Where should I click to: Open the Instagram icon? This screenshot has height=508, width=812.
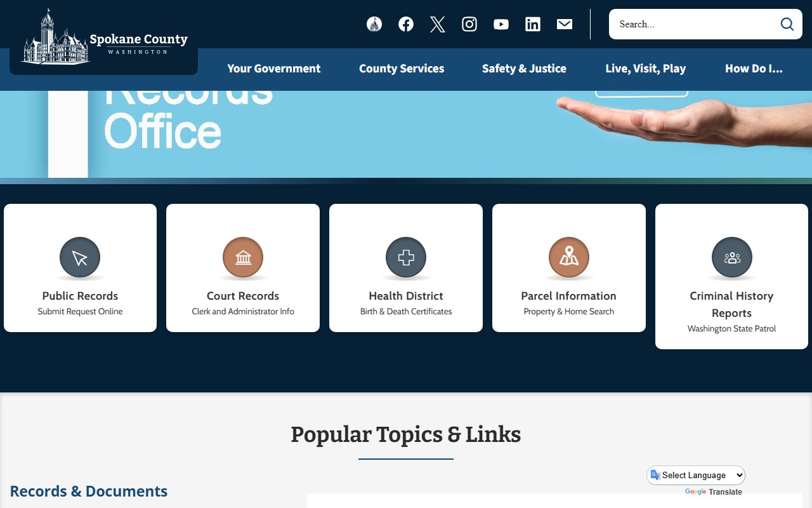pyautogui.click(x=469, y=24)
